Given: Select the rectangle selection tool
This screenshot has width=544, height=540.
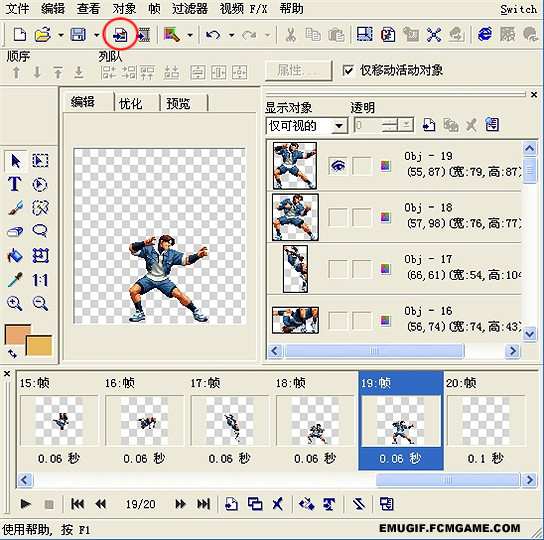Looking at the screenshot, I should (40, 161).
